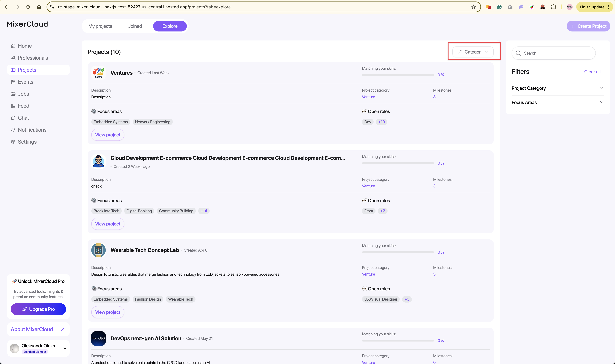Open the Category sort dropdown
The width and height of the screenshot is (615, 364).
pos(473,52)
